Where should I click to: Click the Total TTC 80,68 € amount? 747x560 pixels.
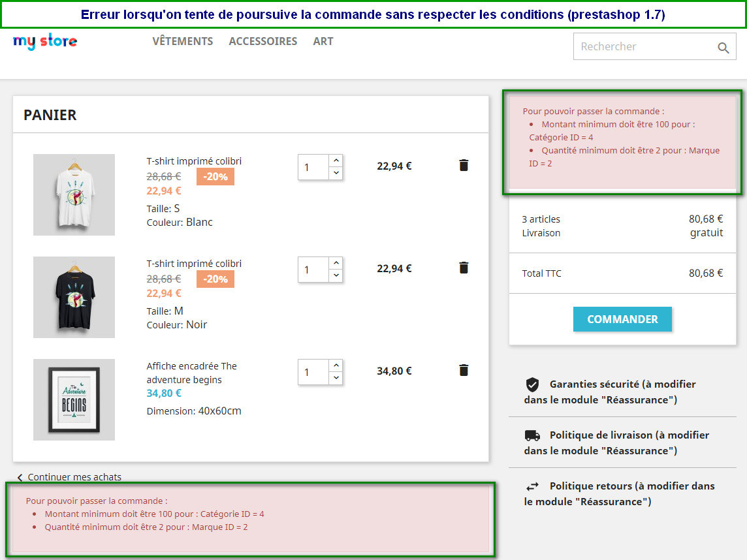point(706,273)
